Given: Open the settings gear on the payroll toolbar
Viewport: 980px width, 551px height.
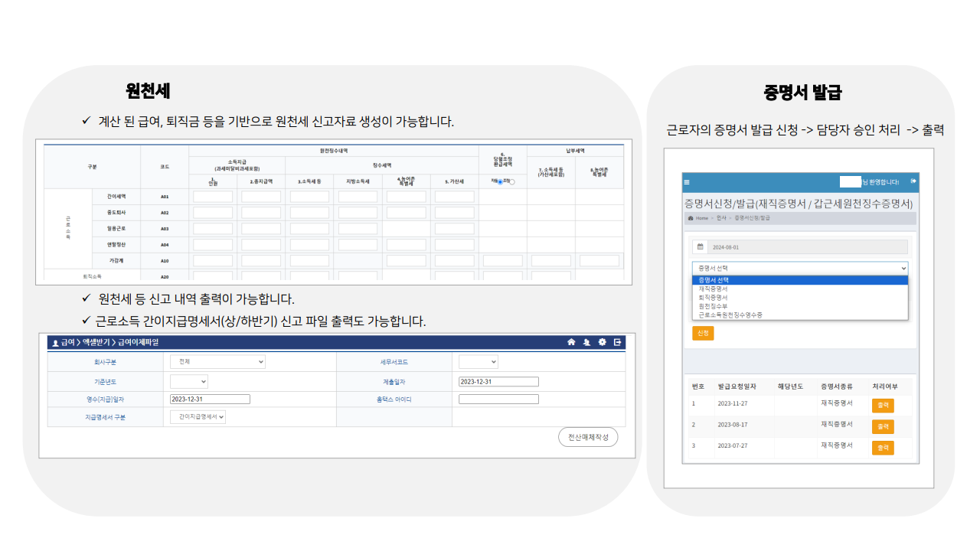Looking at the screenshot, I should [602, 342].
